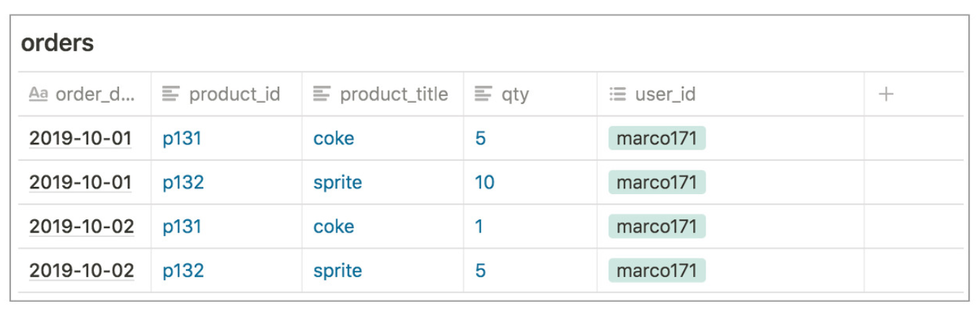This screenshot has width=980, height=314.
Task: Click the text icon beside qty header
Action: [483, 94]
